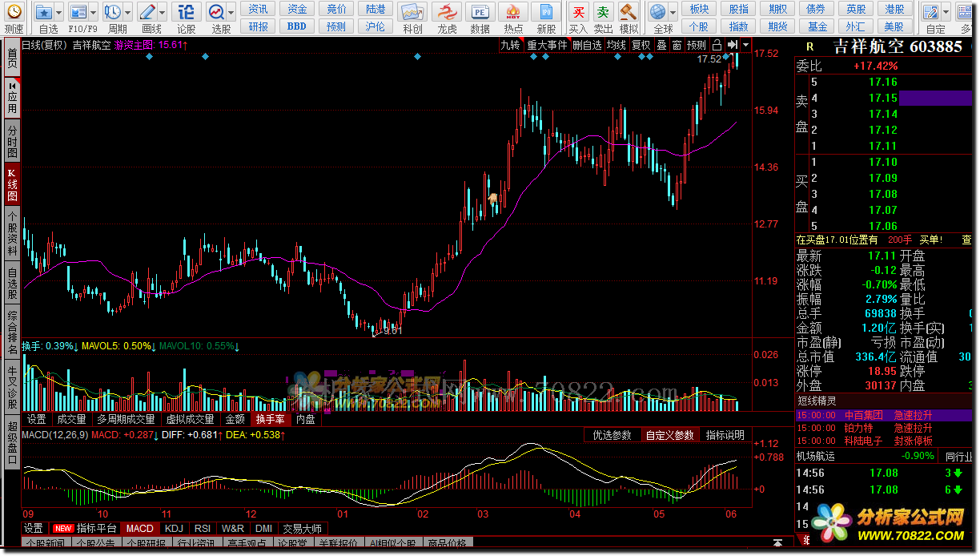Expand the 全球 dropdown arrow

click(x=673, y=13)
